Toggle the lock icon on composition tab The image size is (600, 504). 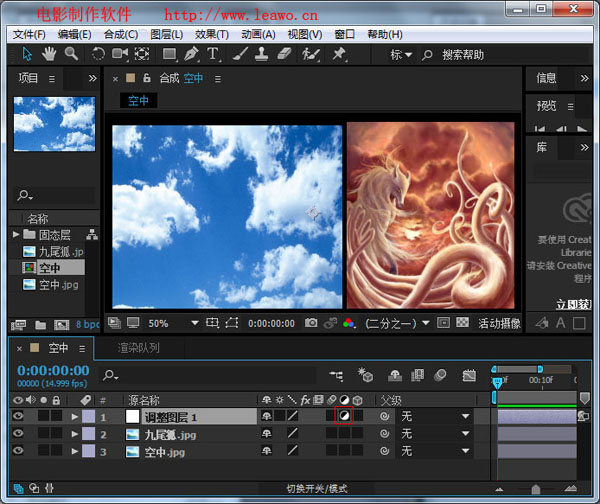[x=147, y=78]
